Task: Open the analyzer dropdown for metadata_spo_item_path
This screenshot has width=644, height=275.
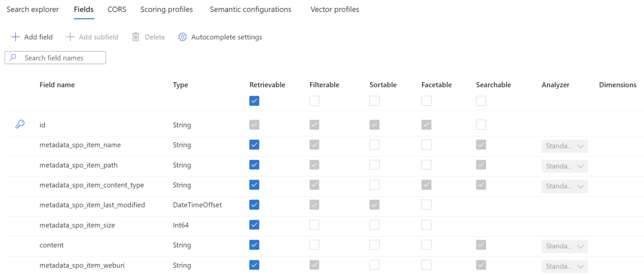Action: (x=564, y=166)
